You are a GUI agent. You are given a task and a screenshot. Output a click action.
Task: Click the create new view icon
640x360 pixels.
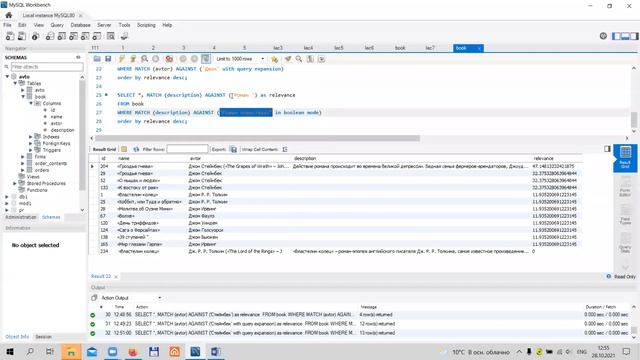(x=73, y=36)
